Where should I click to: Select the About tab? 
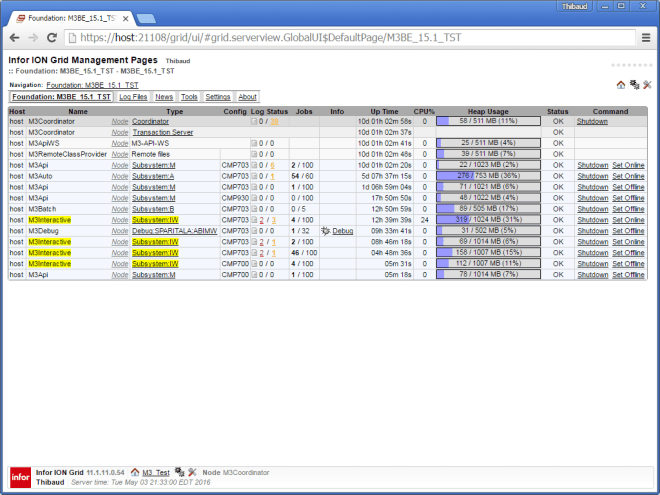[x=247, y=97]
